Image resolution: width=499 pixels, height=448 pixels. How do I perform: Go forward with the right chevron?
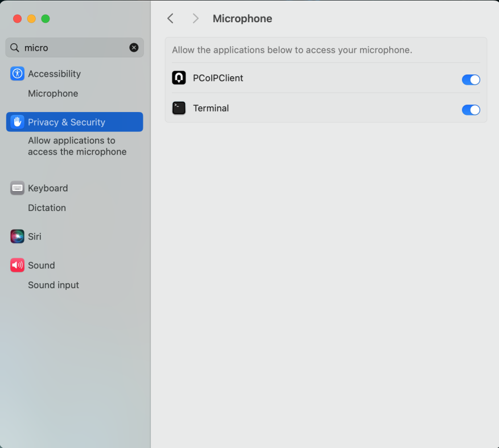click(195, 18)
